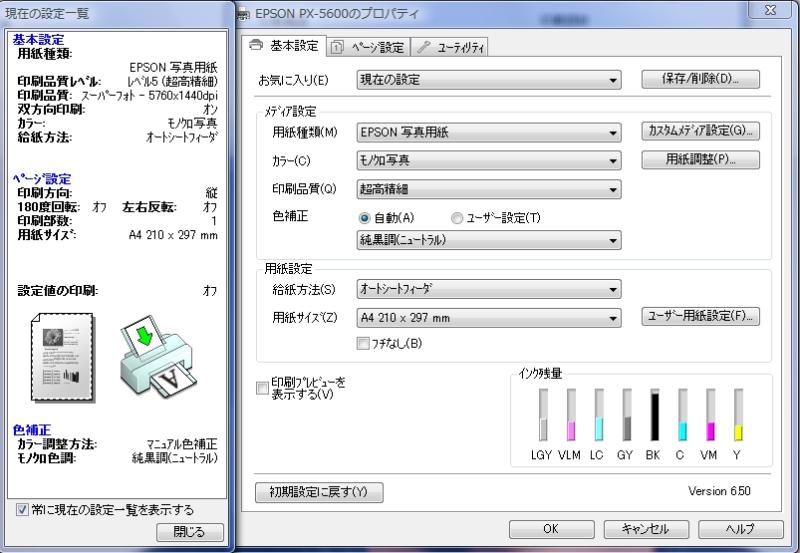Screen dimensions: 800x553
Task: Click the 双方向印刷 label
Action: click(51, 109)
